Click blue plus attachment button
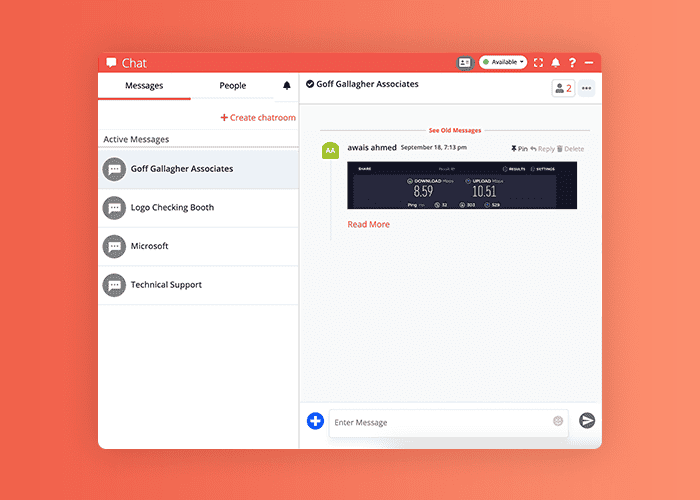 coord(315,421)
